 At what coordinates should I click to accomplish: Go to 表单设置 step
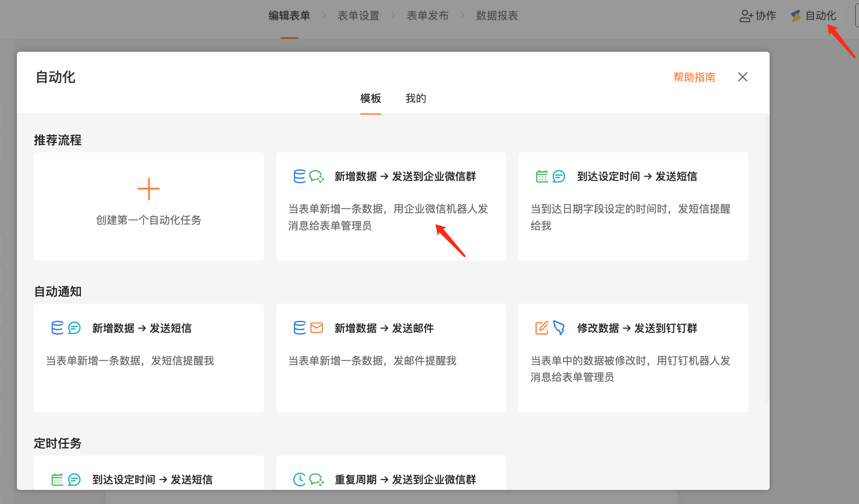[x=358, y=16]
